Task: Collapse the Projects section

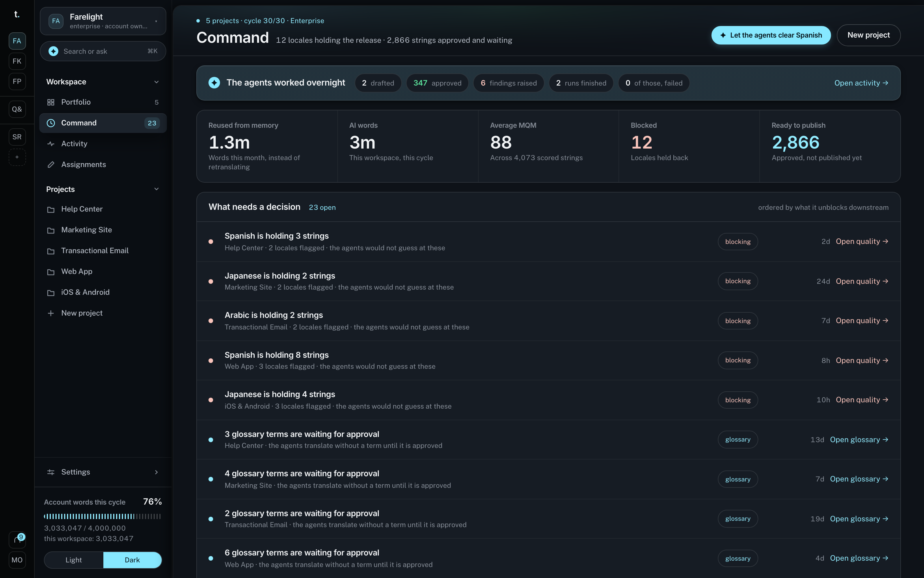Action: pos(156,189)
